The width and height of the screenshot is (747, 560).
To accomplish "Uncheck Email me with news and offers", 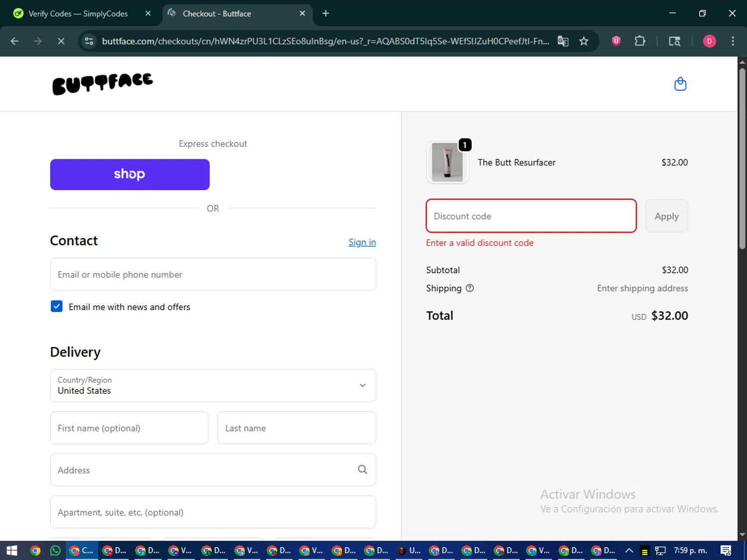I will click(57, 306).
